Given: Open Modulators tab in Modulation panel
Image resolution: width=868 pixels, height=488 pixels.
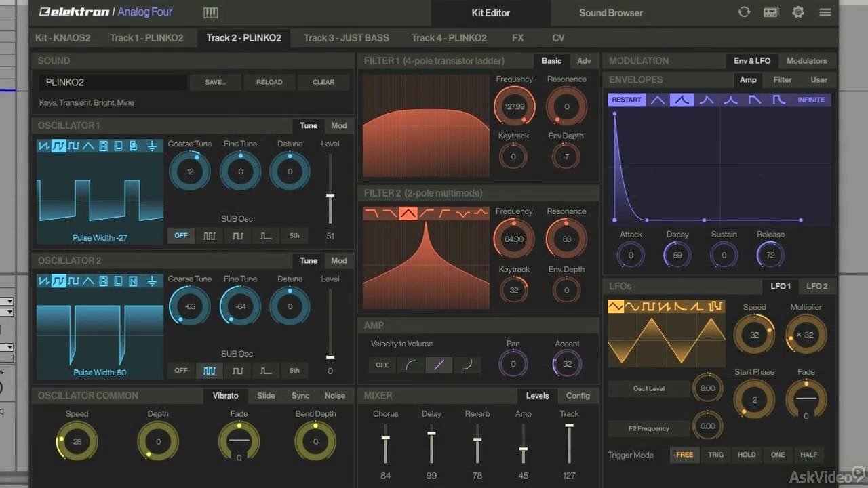Looking at the screenshot, I should (806, 60).
